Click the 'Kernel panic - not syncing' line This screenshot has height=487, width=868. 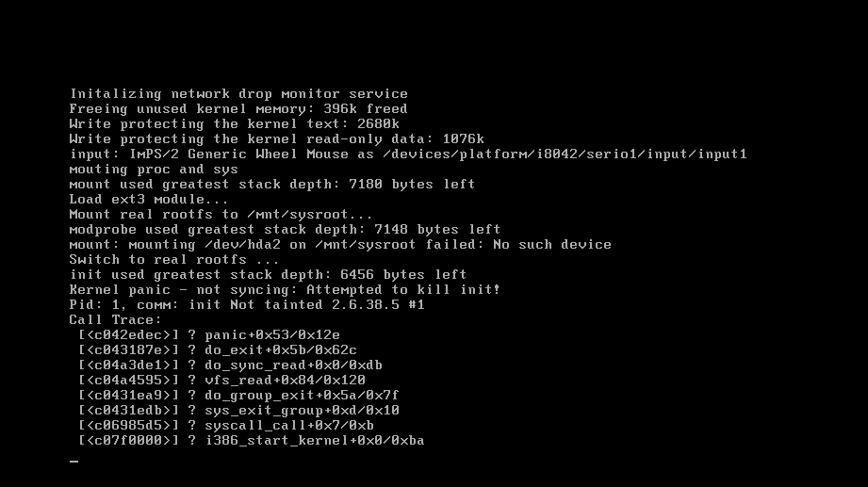285,289
